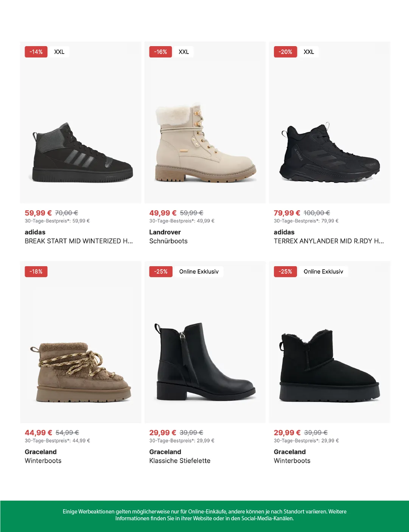Click Online Exklusiv label on Klassische Stiefelette
Screen dimensions: 409x532
(x=199, y=271)
